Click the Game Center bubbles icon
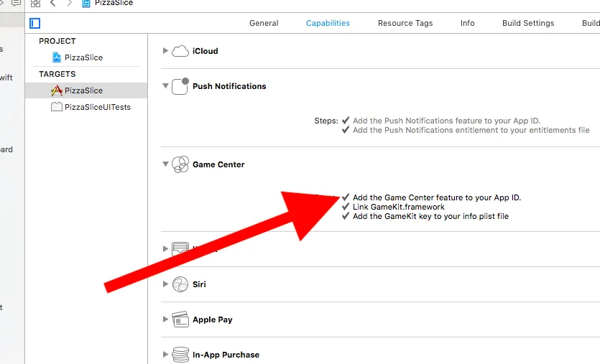The image size is (600, 364). [180, 164]
